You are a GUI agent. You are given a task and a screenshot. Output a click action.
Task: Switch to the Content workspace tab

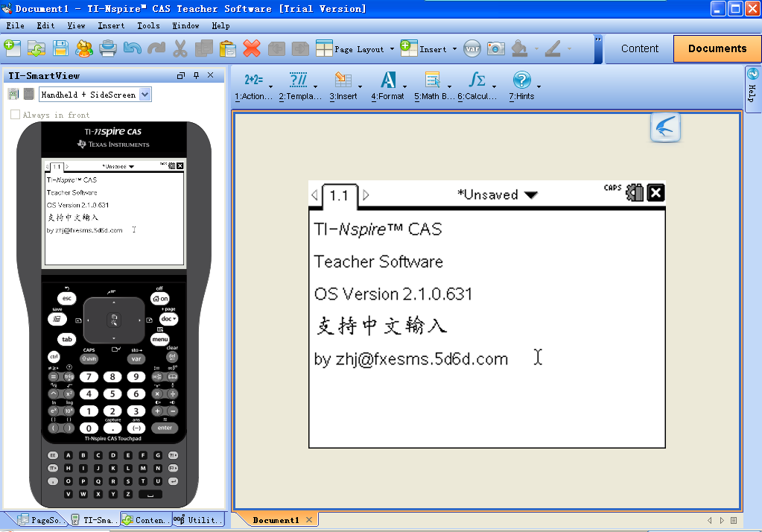tap(640, 48)
